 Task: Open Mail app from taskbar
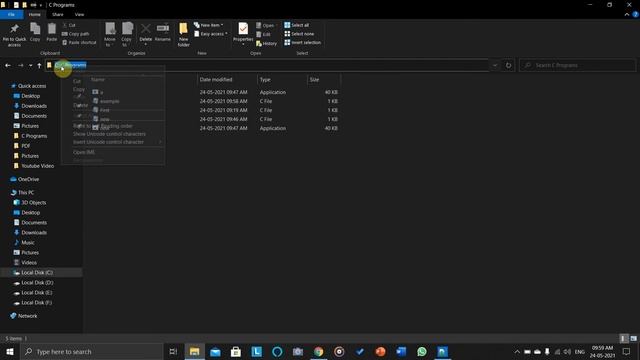point(215,351)
